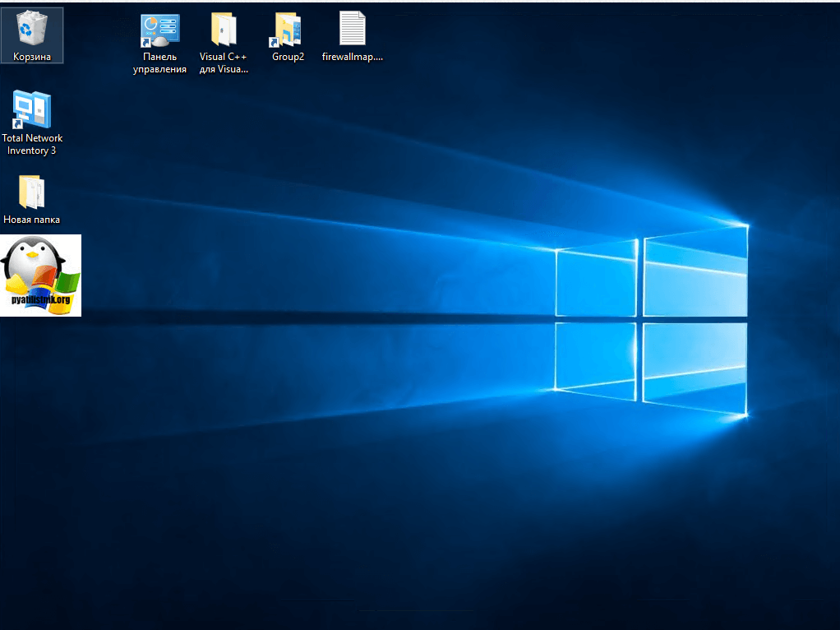
Task: Click the Visual C++ для Visua... label
Action: tap(224, 63)
